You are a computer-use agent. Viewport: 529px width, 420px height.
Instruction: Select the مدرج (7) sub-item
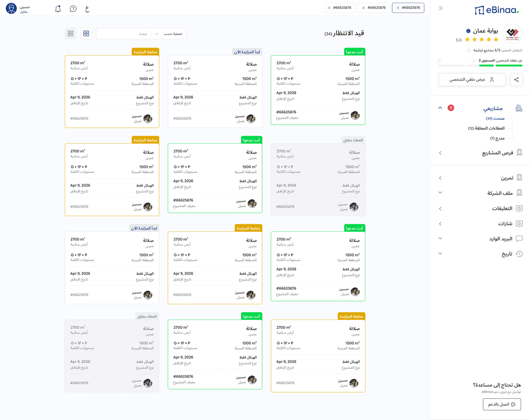pyautogui.click(x=497, y=138)
